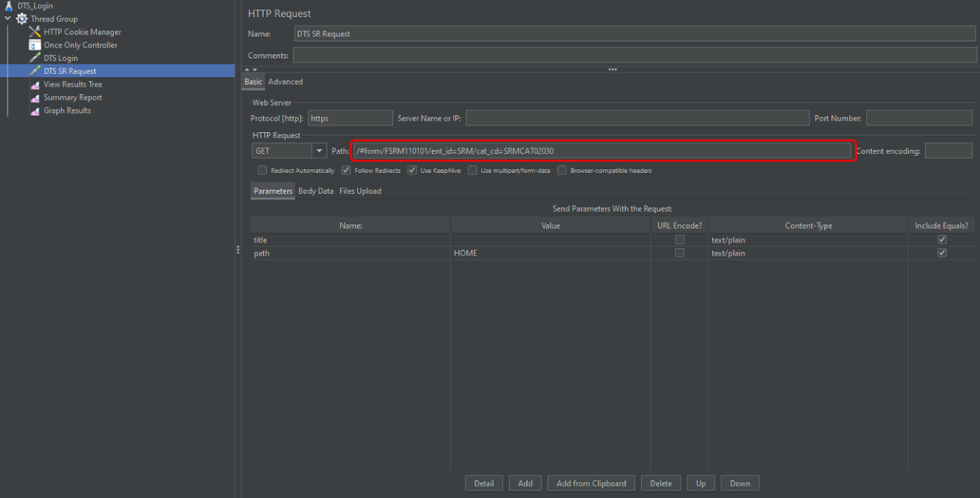Click the DTS_Login test plan flask icon
The width and height of the screenshot is (980, 498).
point(8,6)
